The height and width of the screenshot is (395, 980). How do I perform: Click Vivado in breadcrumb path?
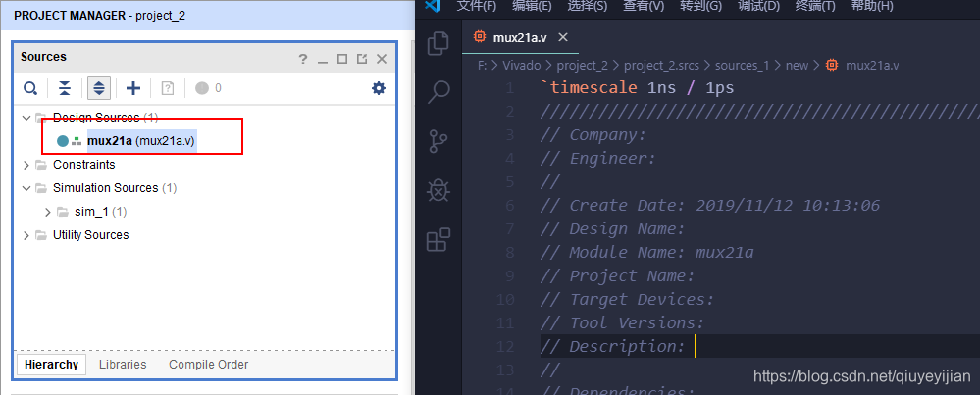coord(521,65)
